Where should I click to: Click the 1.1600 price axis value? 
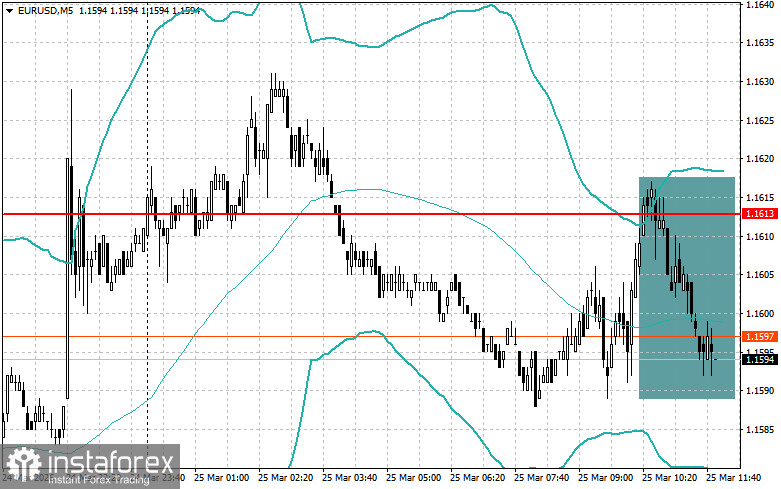tap(760, 314)
